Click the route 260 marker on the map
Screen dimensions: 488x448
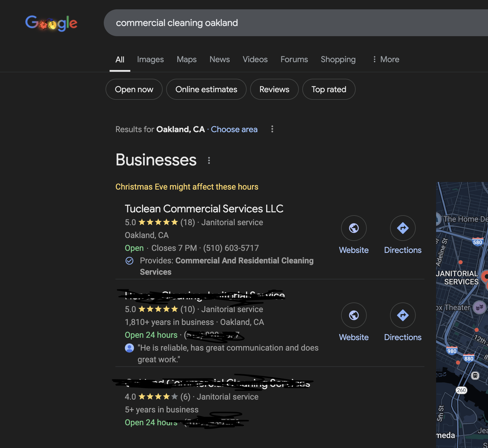coord(461,390)
